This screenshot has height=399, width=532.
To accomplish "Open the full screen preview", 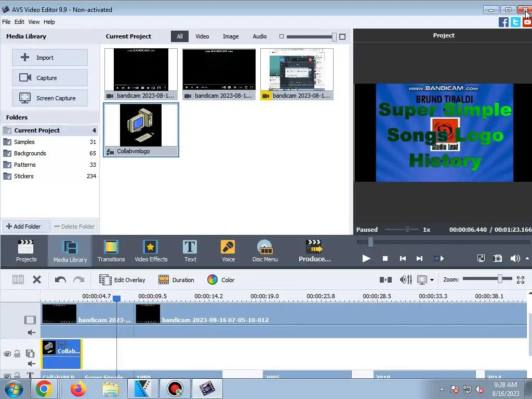I will pyautogui.click(x=481, y=259).
